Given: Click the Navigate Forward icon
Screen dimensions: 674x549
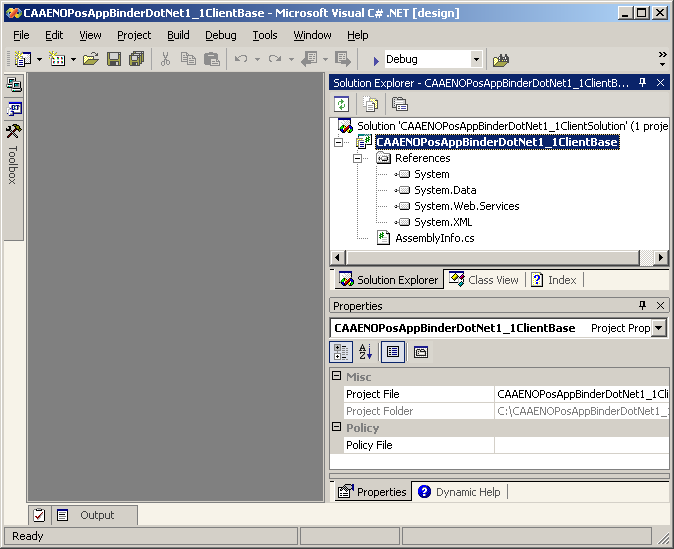Looking at the screenshot, I should click(x=343, y=59).
